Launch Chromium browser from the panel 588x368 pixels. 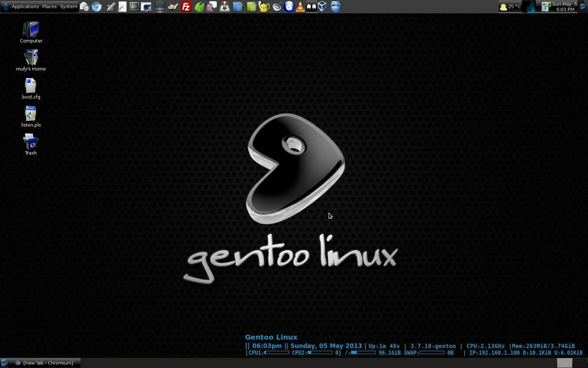pyautogui.click(x=96, y=6)
